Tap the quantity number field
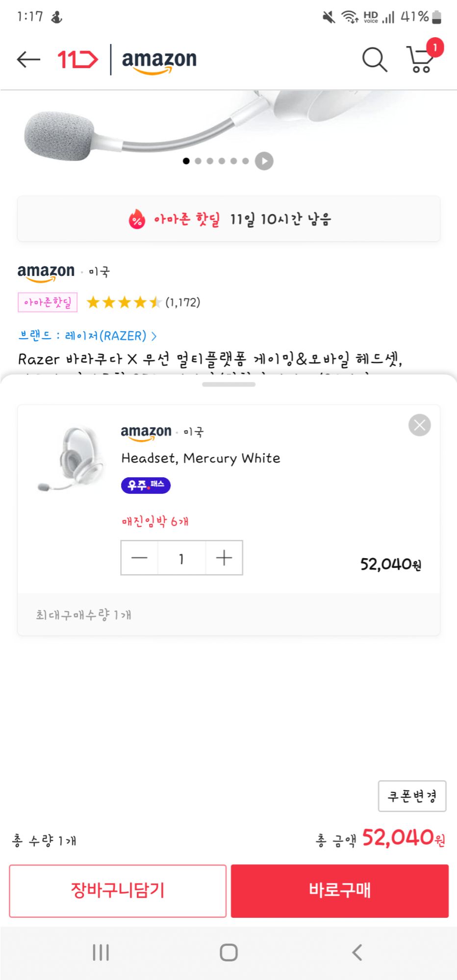 point(181,558)
